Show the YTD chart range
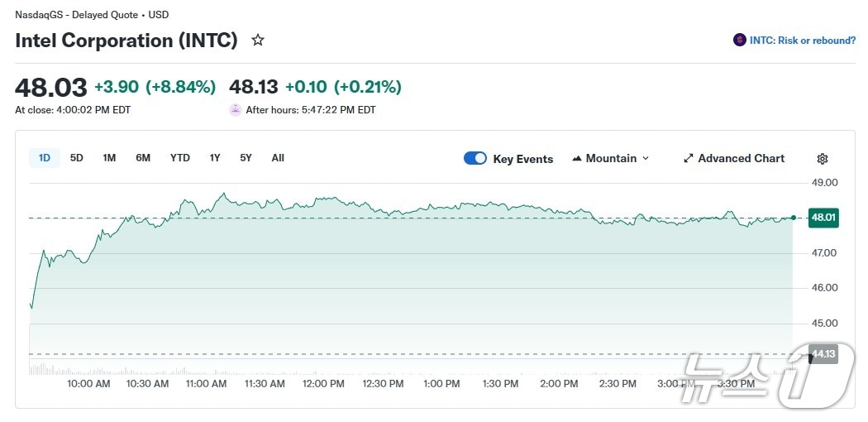Viewport: 868px width, 422px height. click(x=180, y=158)
